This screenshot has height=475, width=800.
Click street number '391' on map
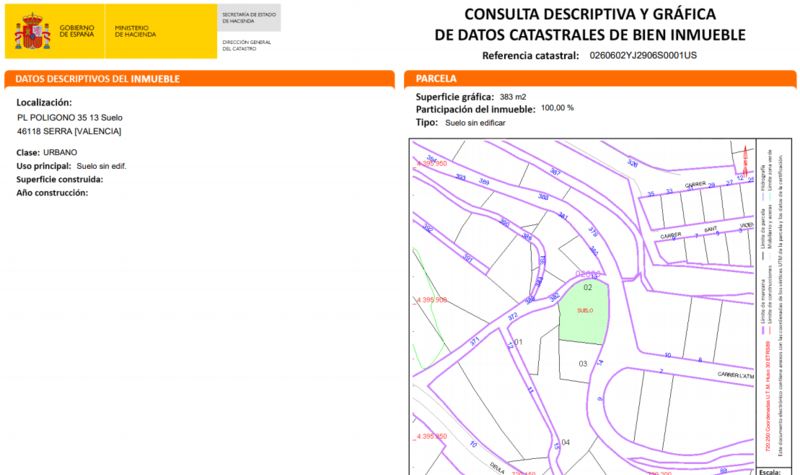467,258
